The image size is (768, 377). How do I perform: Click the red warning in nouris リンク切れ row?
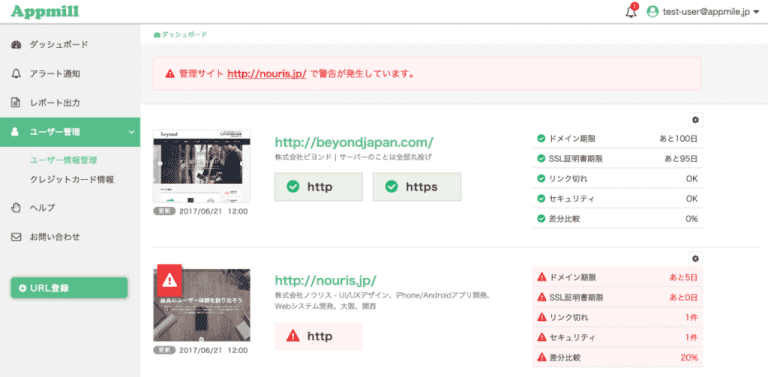pyautogui.click(x=542, y=317)
